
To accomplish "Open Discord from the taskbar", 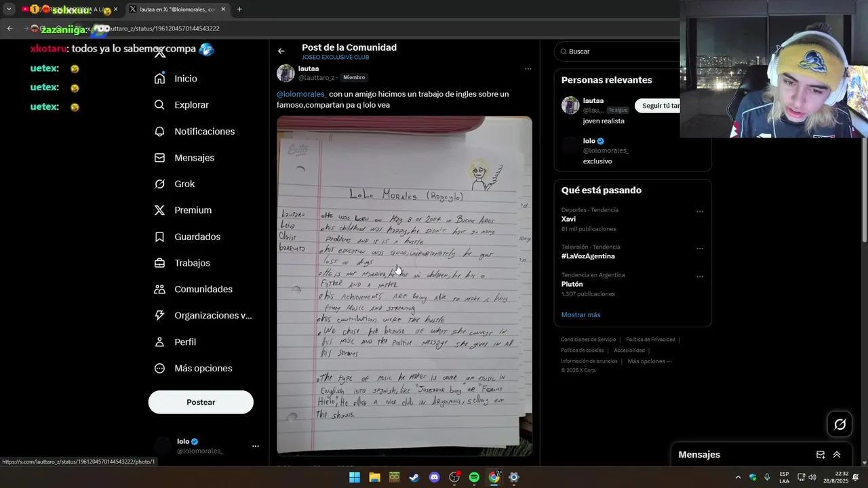I will click(435, 477).
